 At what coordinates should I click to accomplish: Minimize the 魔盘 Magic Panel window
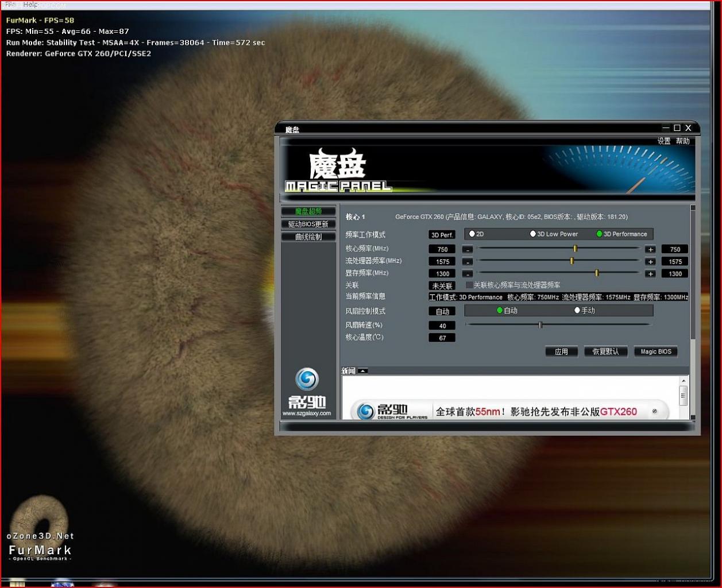pos(666,128)
